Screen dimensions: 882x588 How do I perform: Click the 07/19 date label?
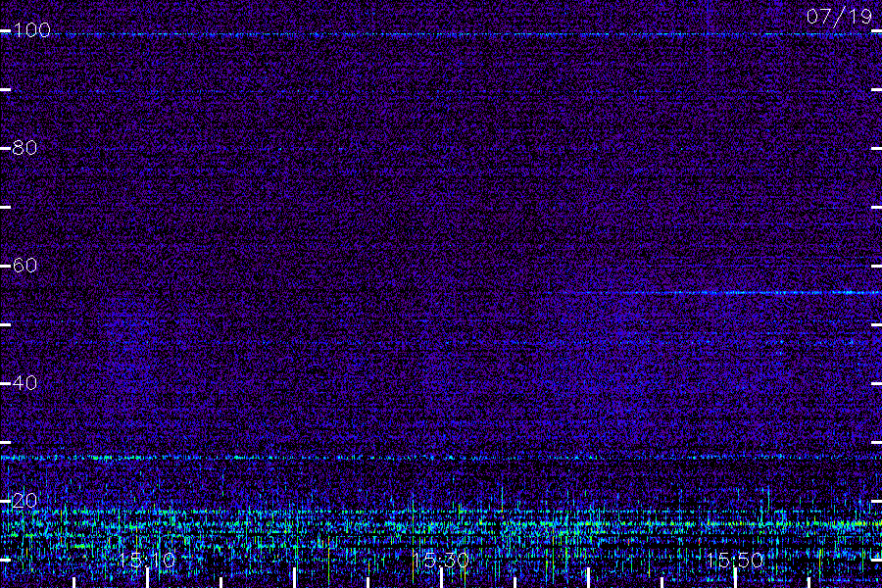coord(839,17)
